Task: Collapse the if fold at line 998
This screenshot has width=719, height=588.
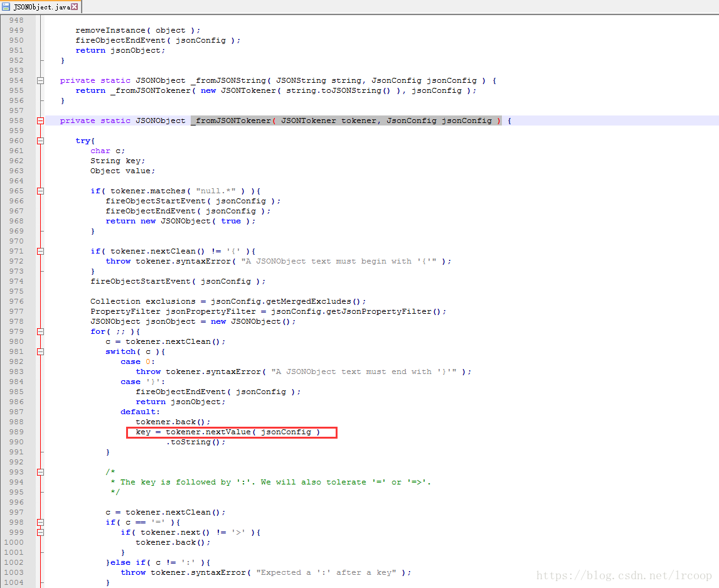Action: pyautogui.click(x=40, y=522)
